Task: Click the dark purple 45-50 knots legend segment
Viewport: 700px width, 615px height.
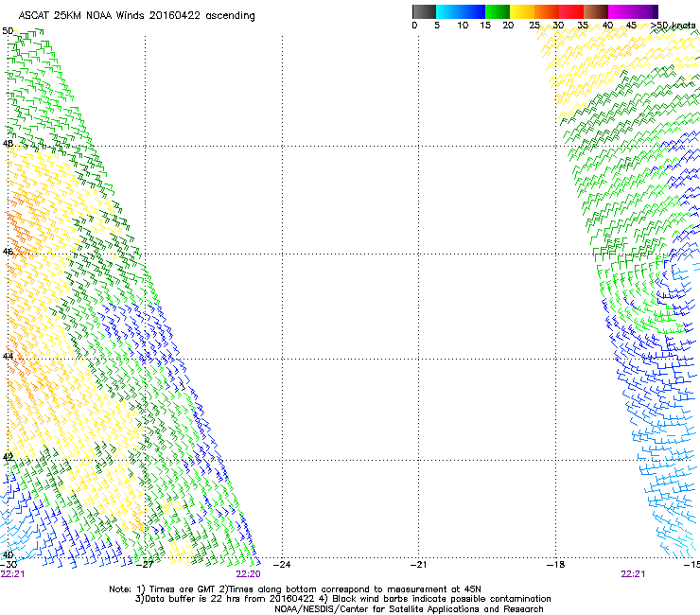Action: pos(645,11)
